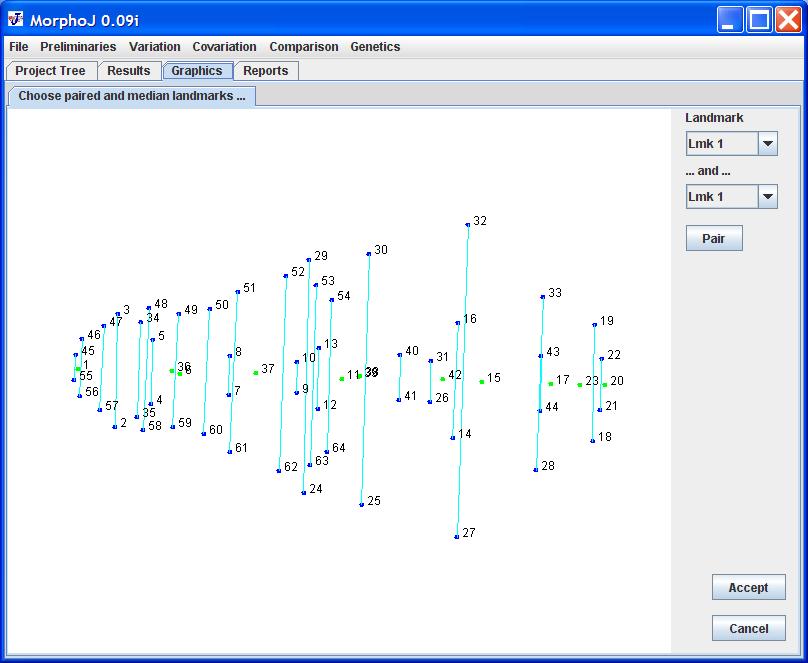This screenshot has height=663, width=808.
Task: Select the Graphics tab
Action: 196,71
